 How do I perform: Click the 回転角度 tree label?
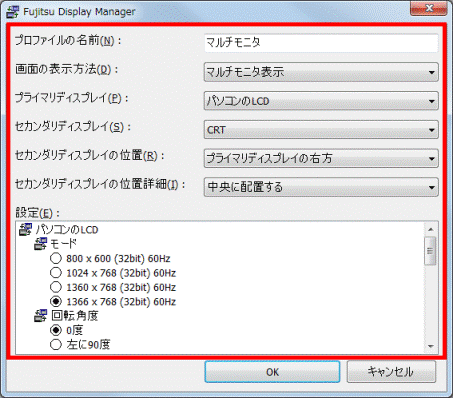75,316
